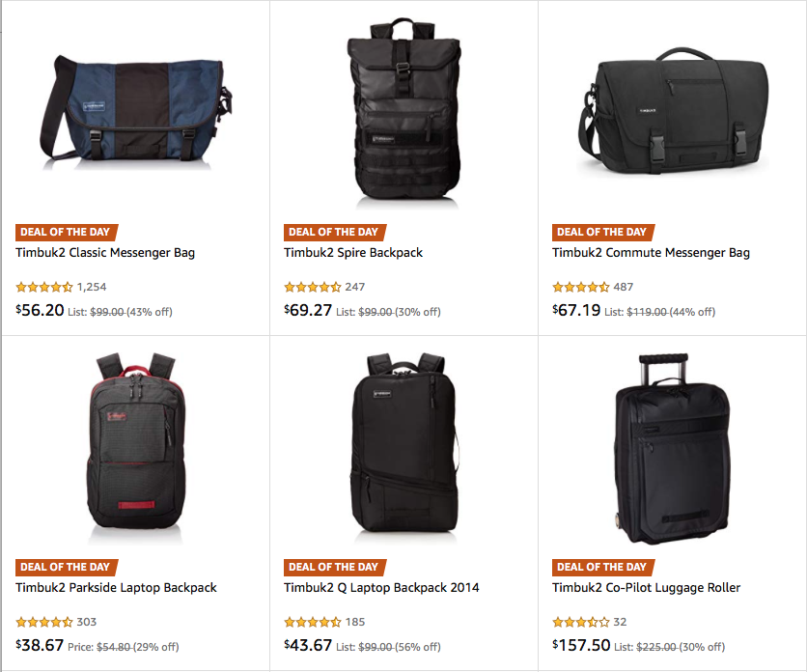Image resolution: width=807 pixels, height=672 pixels.
Task: Click the 1,254 review count
Action: pos(92,287)
